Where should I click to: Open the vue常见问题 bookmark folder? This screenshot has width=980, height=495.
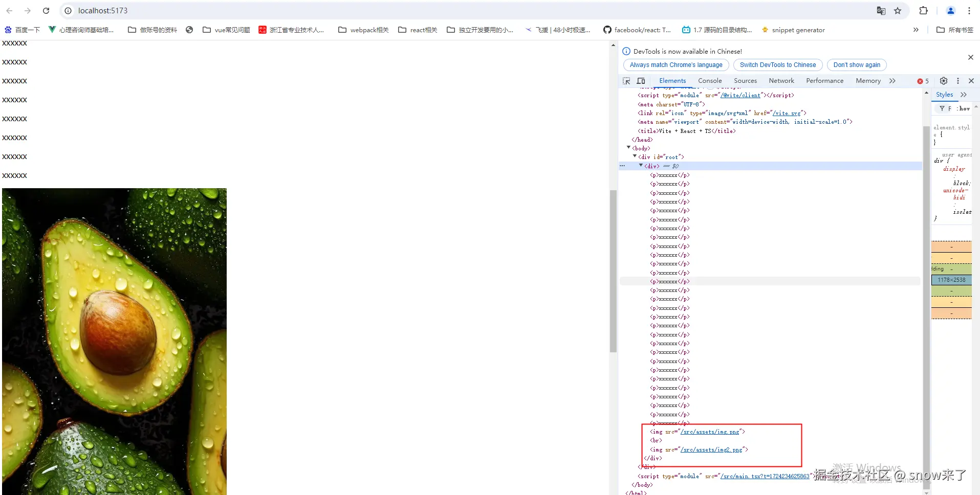point(226,30)
